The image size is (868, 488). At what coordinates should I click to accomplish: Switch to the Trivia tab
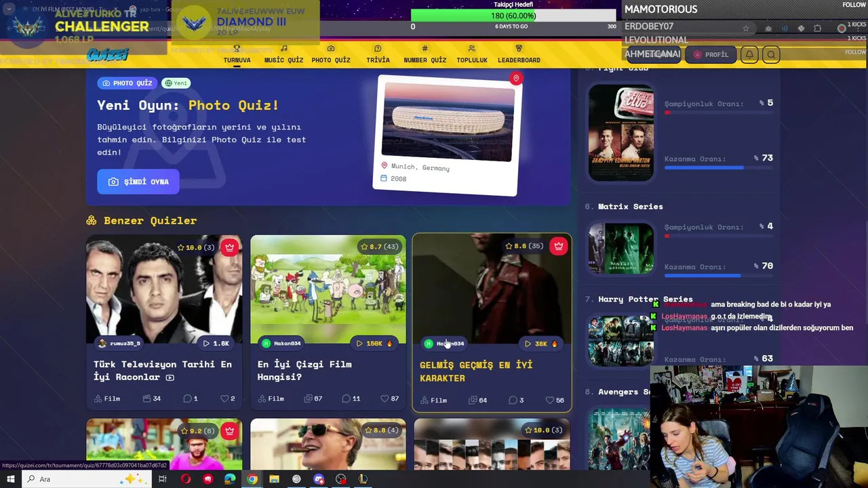pyautogui.click(x=378, y=54)
